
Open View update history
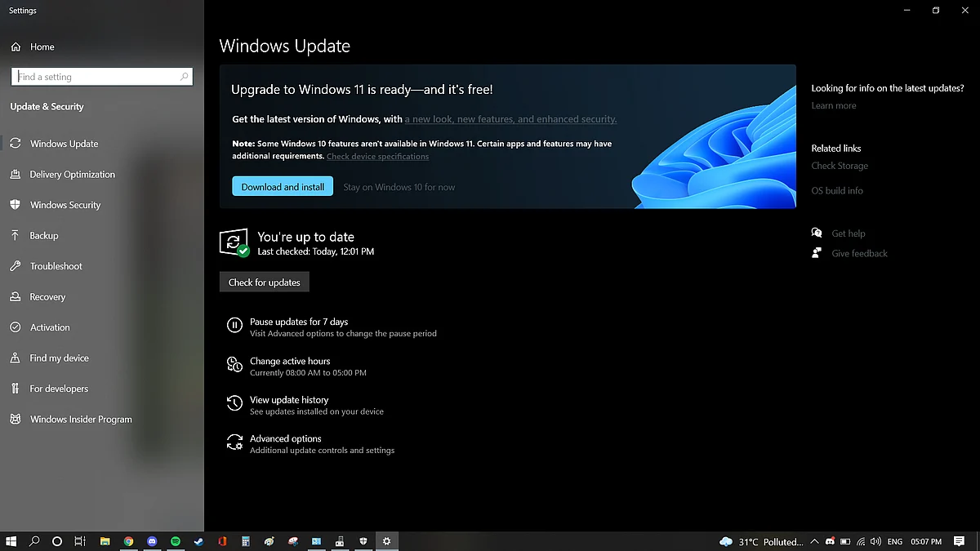289,400
